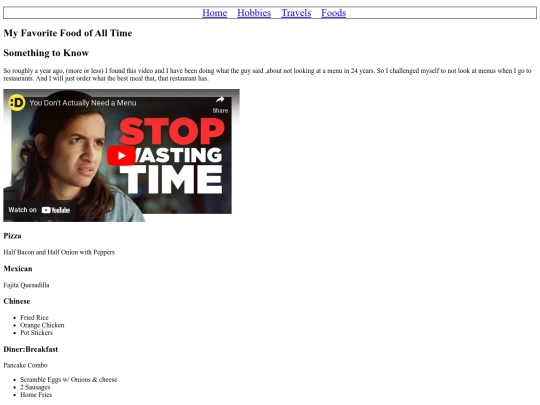Click the 'Diner:Breakfast' heading
The width and height of the screenshot is (540, 405).
tap(31, 349)
